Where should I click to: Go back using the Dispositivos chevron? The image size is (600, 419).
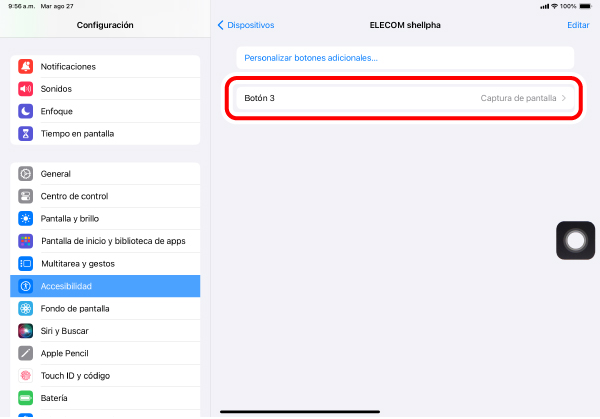220,25
